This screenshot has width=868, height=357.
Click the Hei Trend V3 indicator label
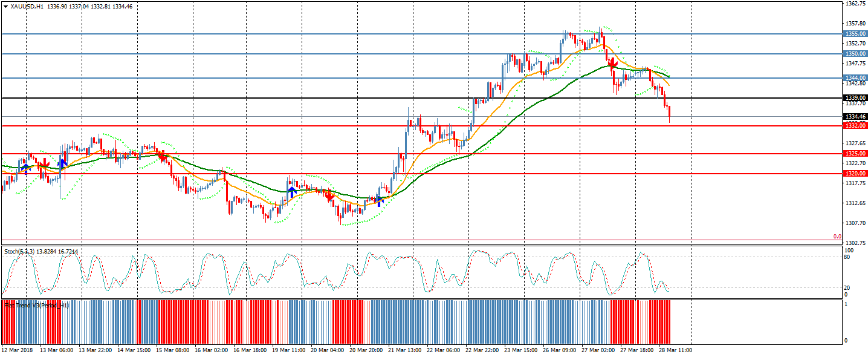coord(36,306)
